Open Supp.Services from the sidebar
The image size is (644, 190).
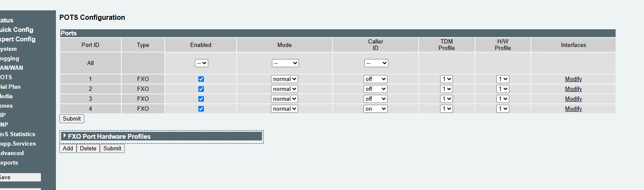[x=18, y=143]
